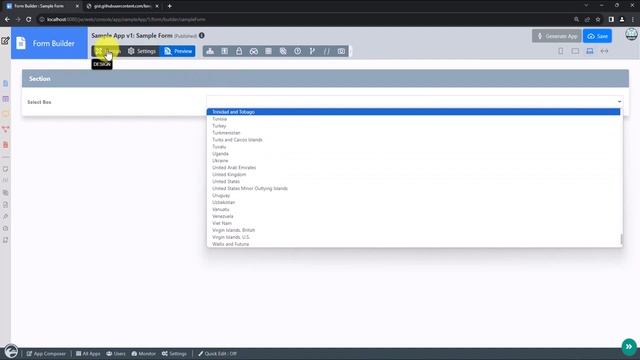Pick Uzbekistan from the list
The image size is (640, 360).
coord(413,202)
